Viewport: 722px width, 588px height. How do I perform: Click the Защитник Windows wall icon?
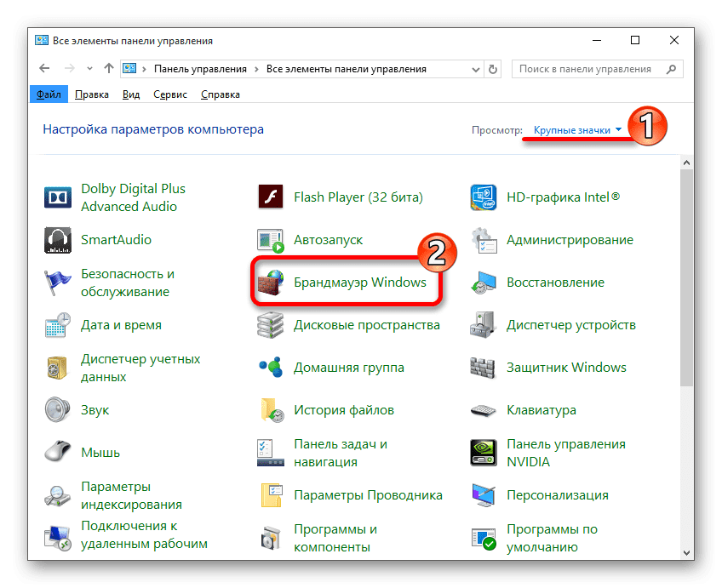pyautogui.click(x=483, y=368)
